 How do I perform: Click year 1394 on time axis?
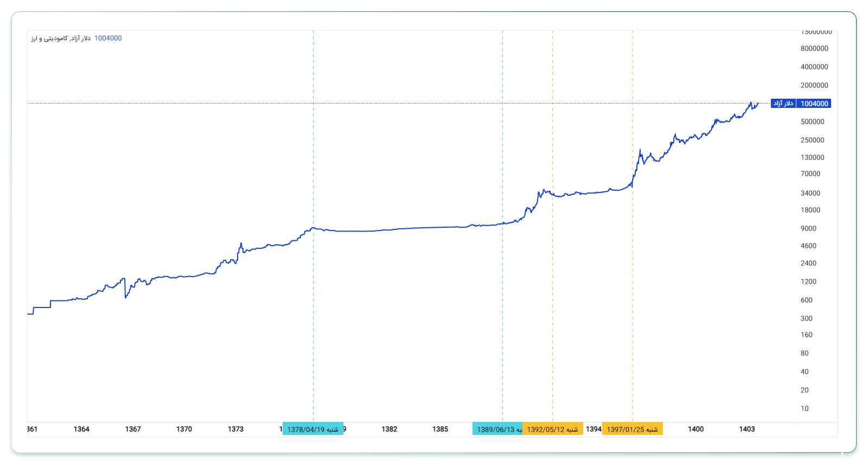593,429
